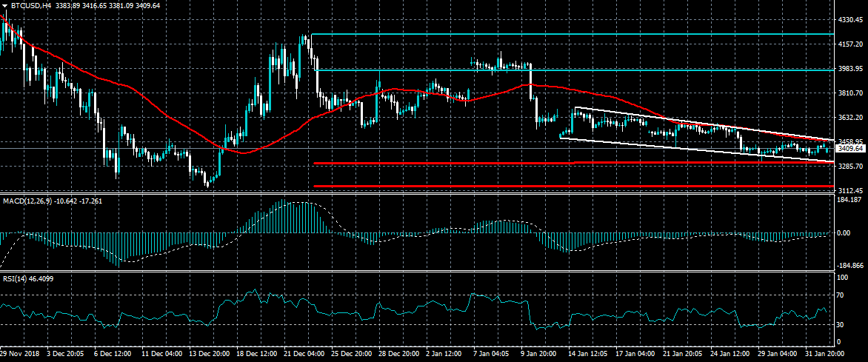Click the BTCUSD,H4 chart title text
Screen dimensions: 868x362
[32, 5]
